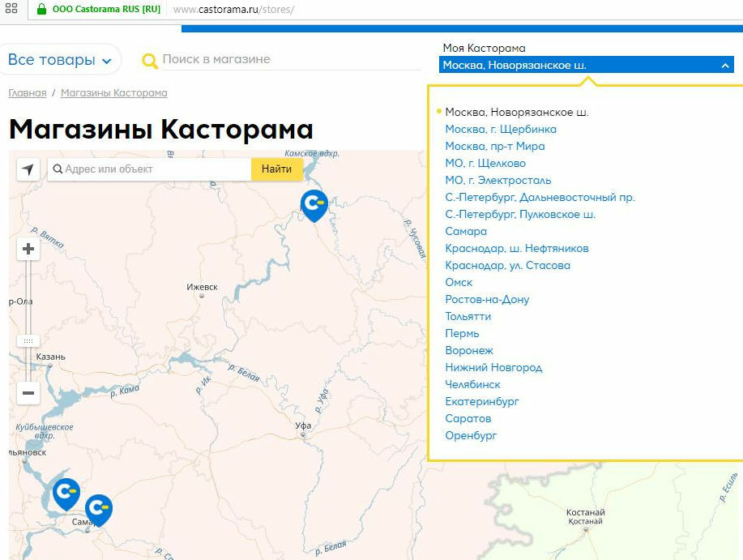
Task: Pick Саратов from store list
Action: (x=468, y=419)
